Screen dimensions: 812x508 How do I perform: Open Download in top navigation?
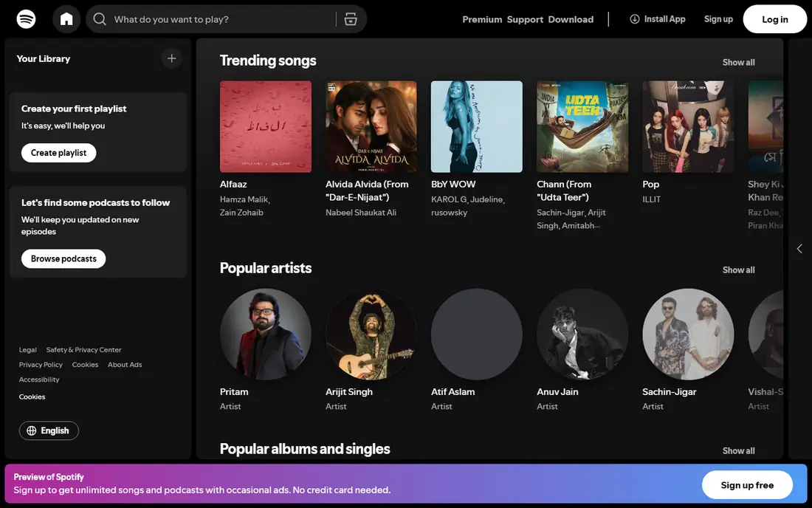pyautogui.click(x=571, y=19)
